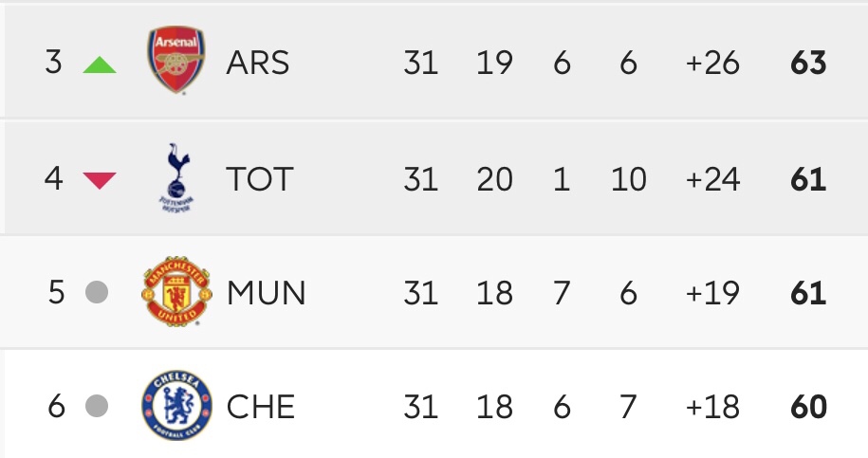Image resolution: width=868 pixels, height=458 pixels.
Task: Click Tottenham's 20 wins value
Action: (494, 179)
